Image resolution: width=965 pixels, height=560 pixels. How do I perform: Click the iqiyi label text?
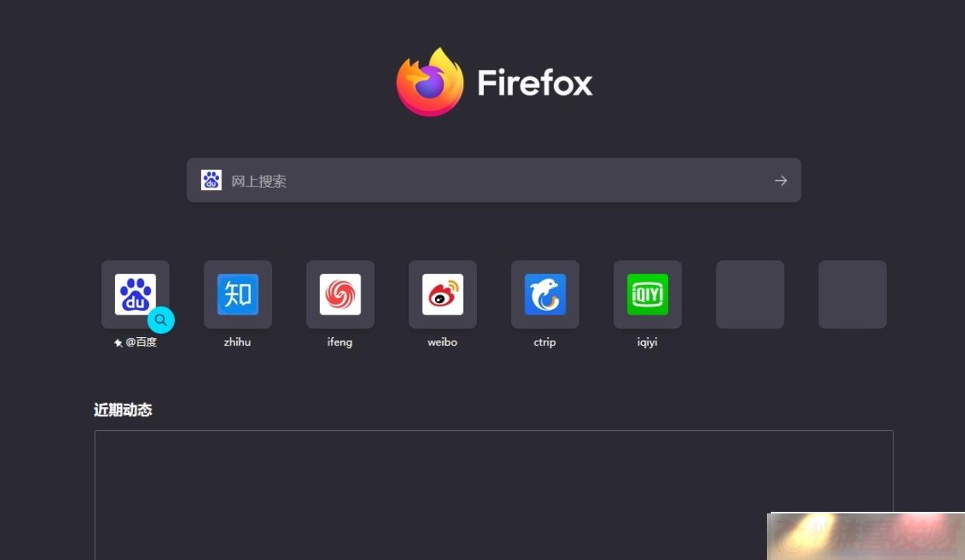tap(647, 342)
